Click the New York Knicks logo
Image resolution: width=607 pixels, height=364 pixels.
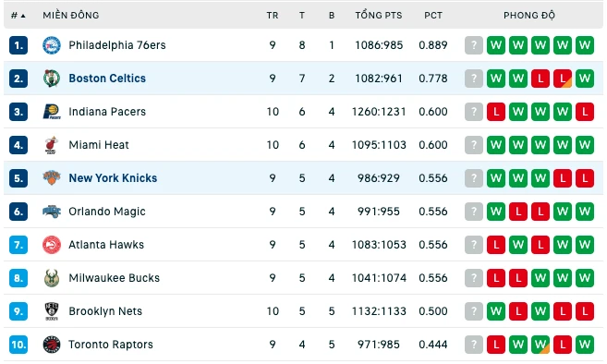(x=52, y=178)
